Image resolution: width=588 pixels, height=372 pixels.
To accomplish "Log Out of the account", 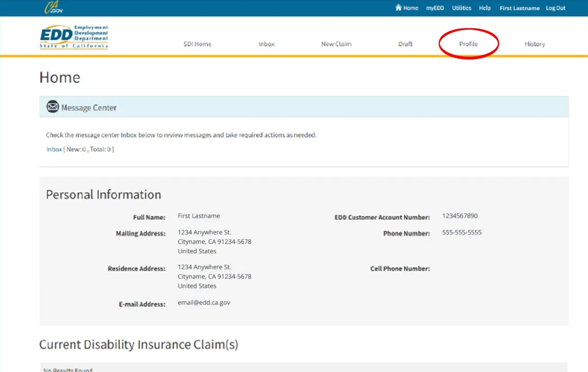I will pos(556,8).
